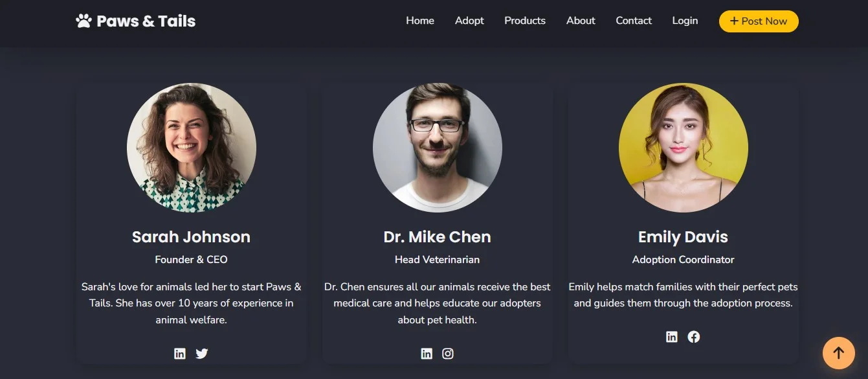Click Dr. Mike Chen's profile photo

[438, 148]
